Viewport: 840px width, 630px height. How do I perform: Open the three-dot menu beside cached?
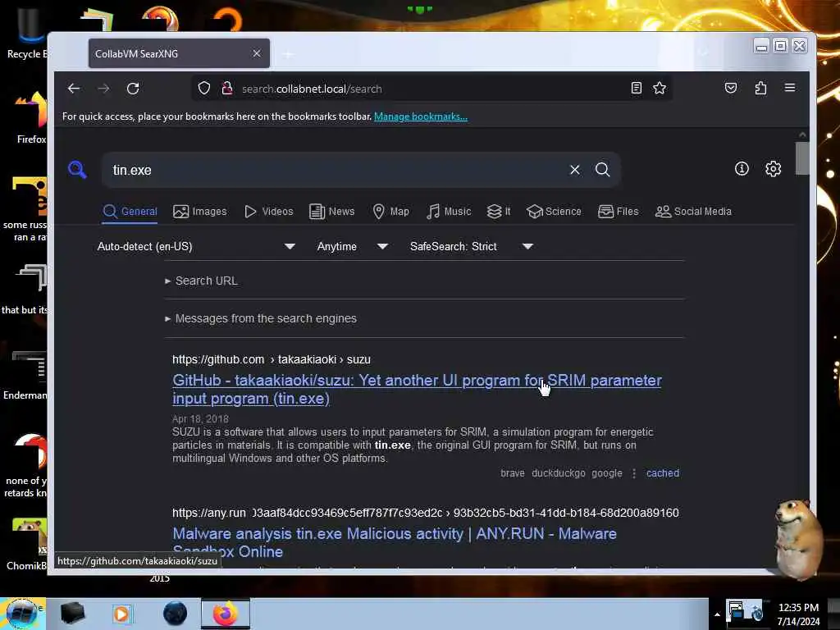[x=634, y=473]
